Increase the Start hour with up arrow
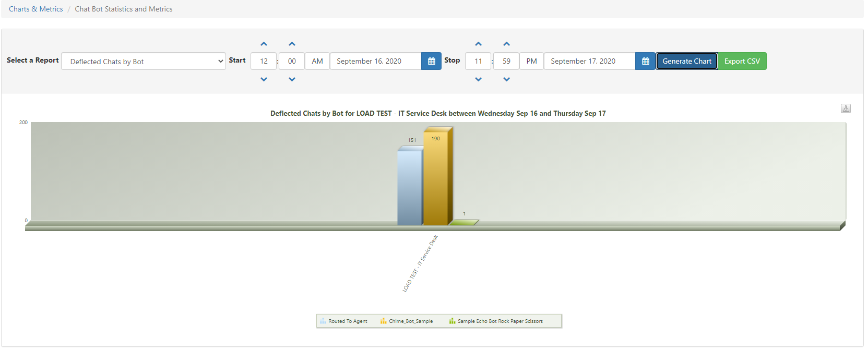The width and height of the screenshot is (868, 350). 264,44
